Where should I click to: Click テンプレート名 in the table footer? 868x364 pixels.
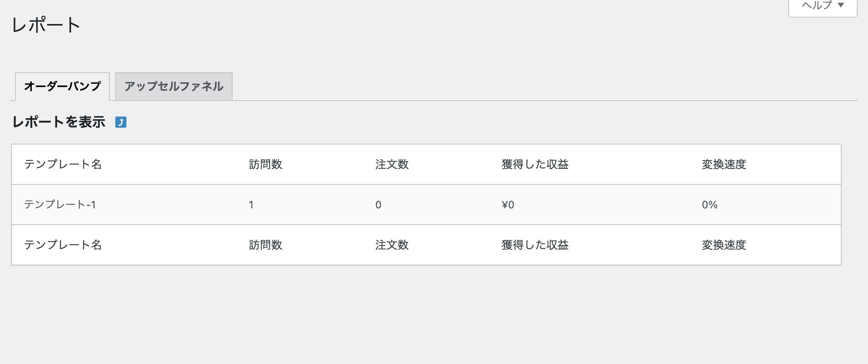pos(63,245)
